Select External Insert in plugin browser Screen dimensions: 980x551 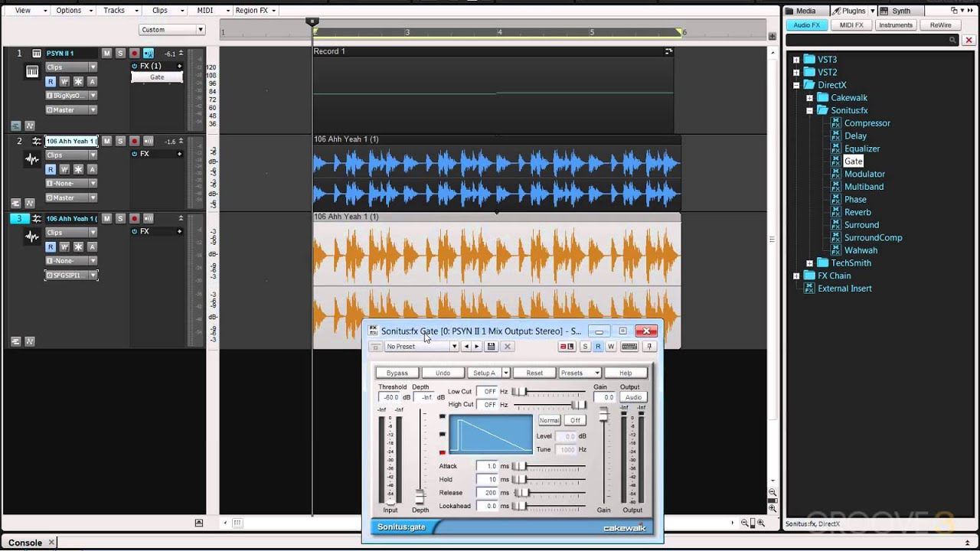(x=844, y=289)
